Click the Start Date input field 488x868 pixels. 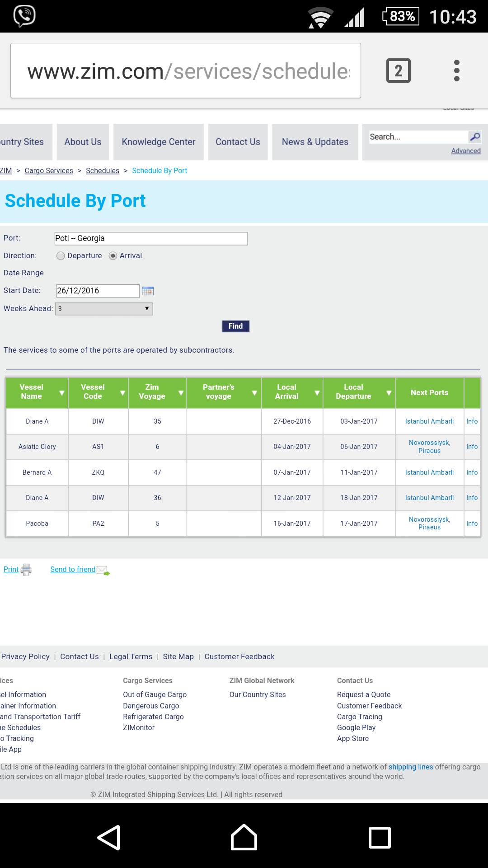98,291
